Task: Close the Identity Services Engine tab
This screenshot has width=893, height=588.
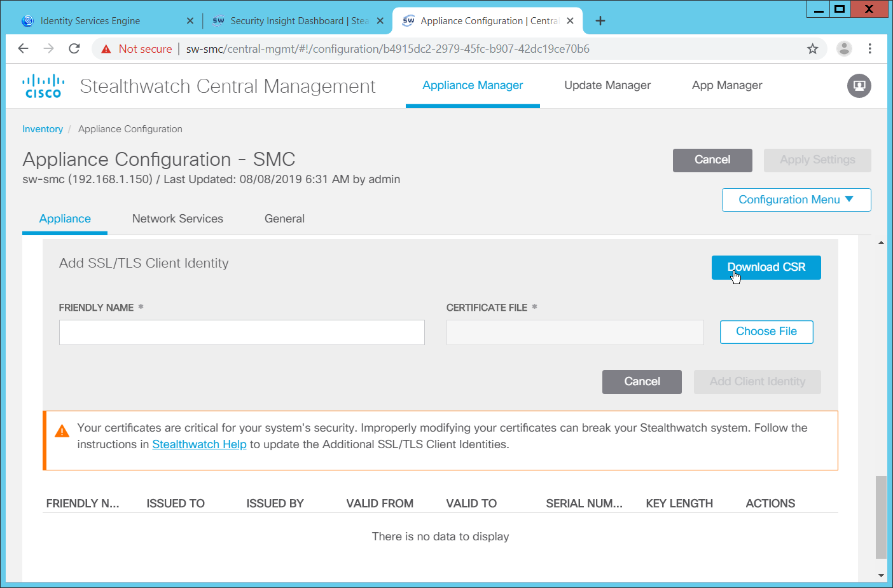Action: (x=190, y=21)
